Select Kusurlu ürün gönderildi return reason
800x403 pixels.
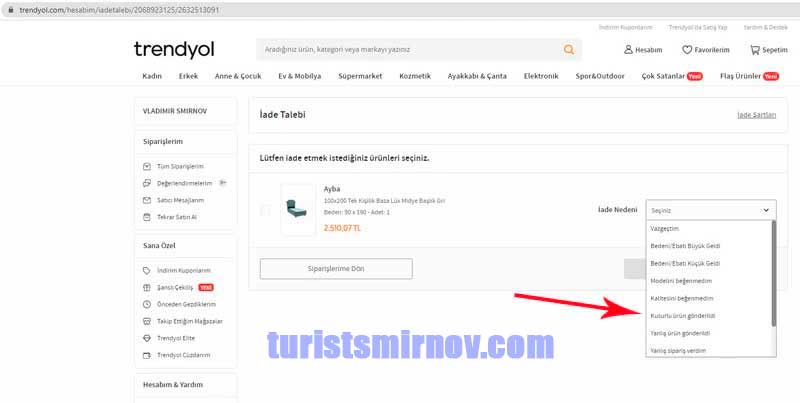(682, 315)
